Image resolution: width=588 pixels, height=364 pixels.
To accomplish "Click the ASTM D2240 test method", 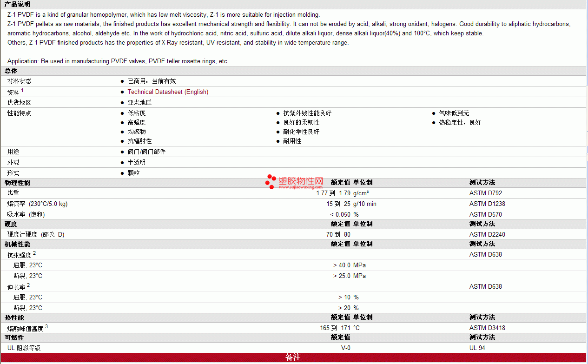I will (x=487, y=234).
